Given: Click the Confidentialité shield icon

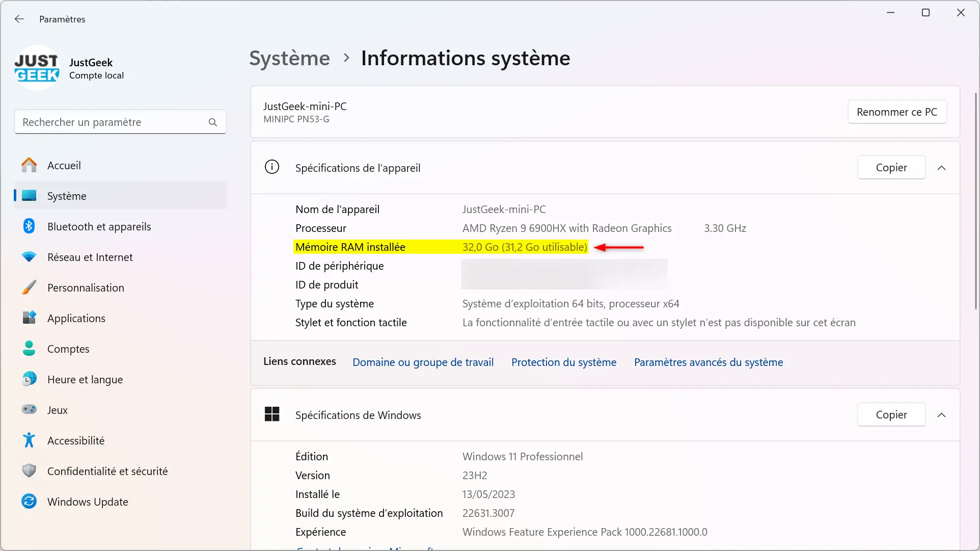Looking at the screenshot, I should tap(29, 471).
